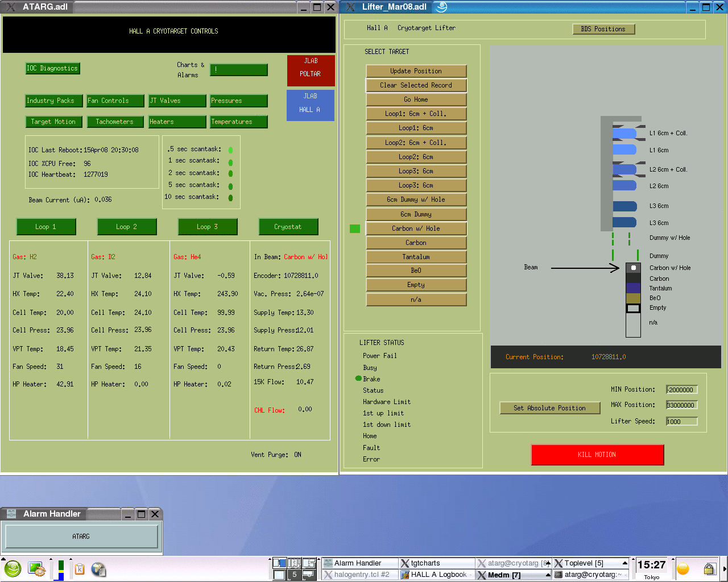Expand the Toplevel [5] taskbar group arrow
This screenshot has width=728, height=582.
(625, 563)
